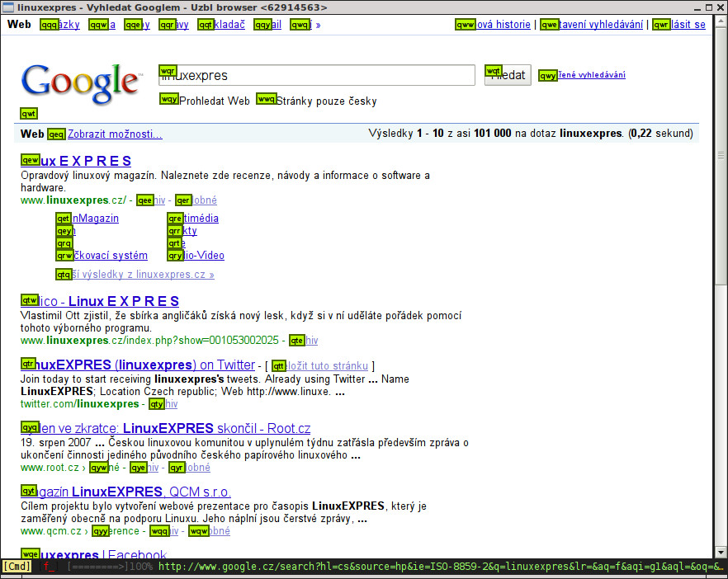This screenshot has height=579, width=728.
Task: Click the qrq hint in the sitelinks list
Action: (64, 243)
